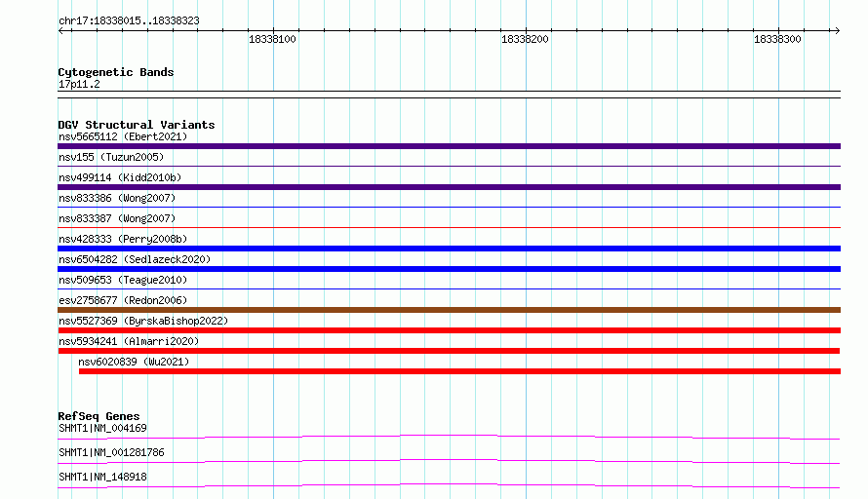Open transcript SHMT1|NM_001281786 label
Viewport: 868px width, 499px height.
(111, 452)
